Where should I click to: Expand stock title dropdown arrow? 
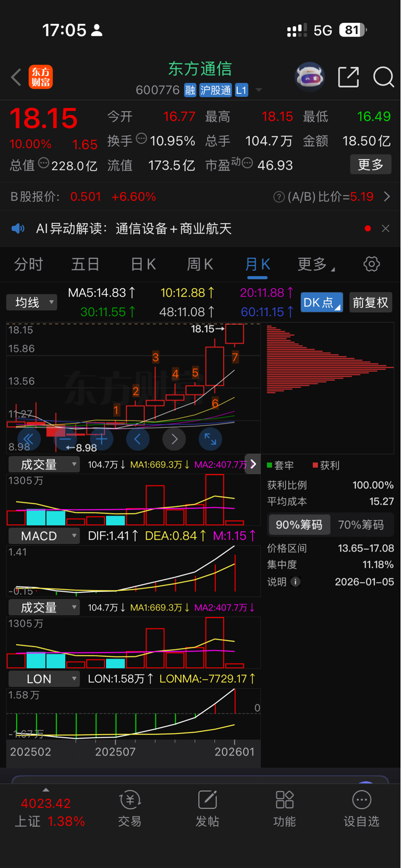[258, 90]
